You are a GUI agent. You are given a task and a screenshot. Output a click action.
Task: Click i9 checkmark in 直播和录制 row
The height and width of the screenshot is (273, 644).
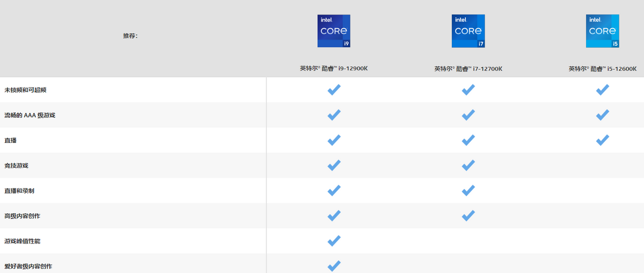pos(334,191)
